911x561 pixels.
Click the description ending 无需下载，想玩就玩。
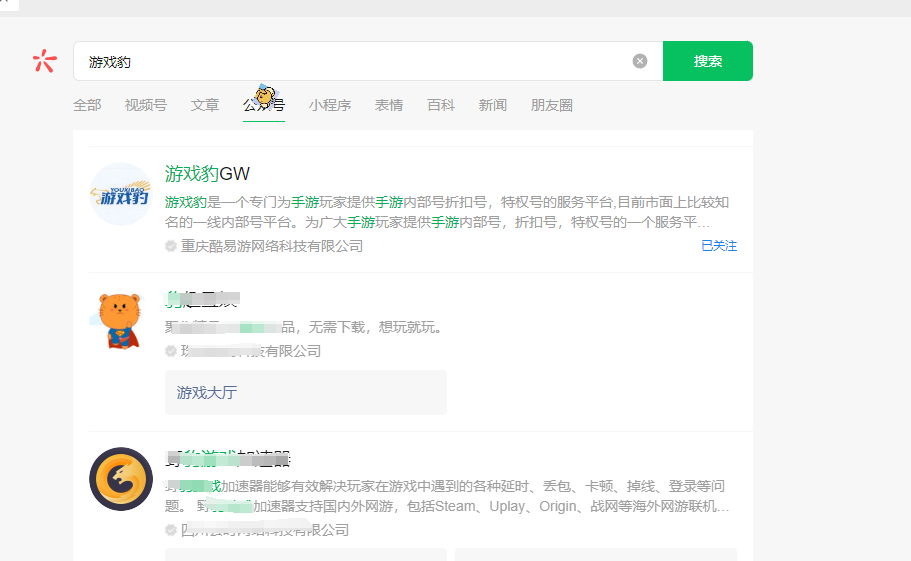tap(305, 327)
